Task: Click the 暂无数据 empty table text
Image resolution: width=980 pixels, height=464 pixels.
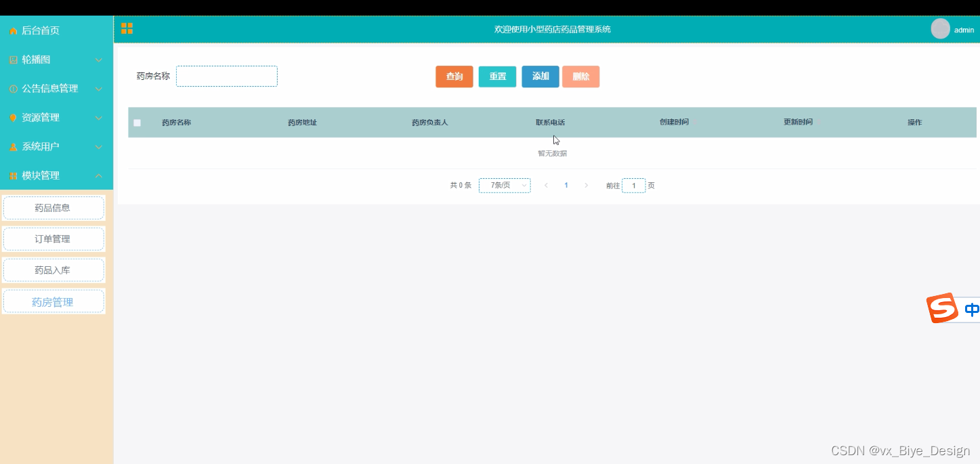Action: [x=552, y=154]
